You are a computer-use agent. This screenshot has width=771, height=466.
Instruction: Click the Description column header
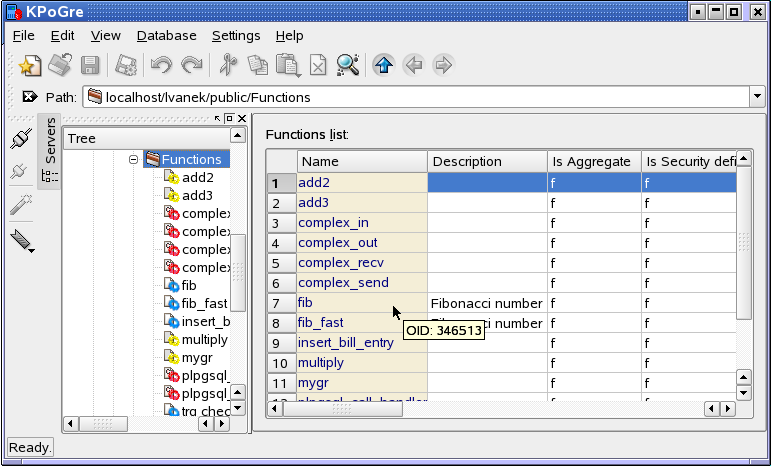(x=487, y=161)
